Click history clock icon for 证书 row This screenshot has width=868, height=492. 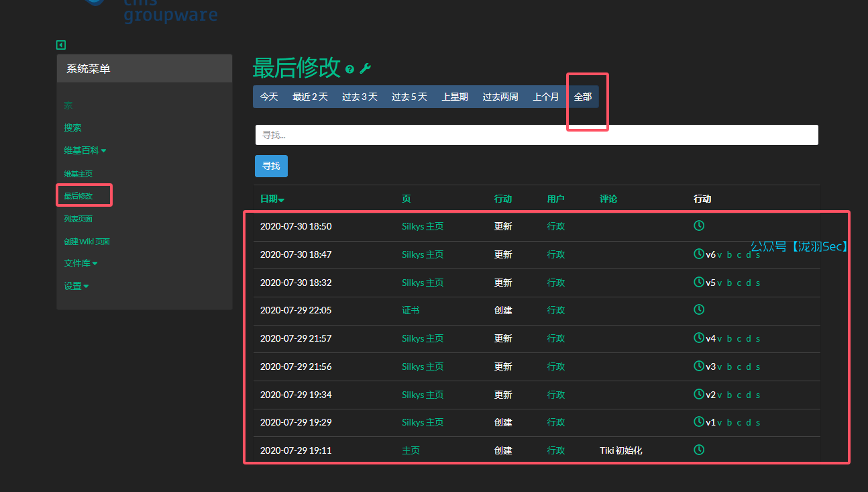click(699, 310)
